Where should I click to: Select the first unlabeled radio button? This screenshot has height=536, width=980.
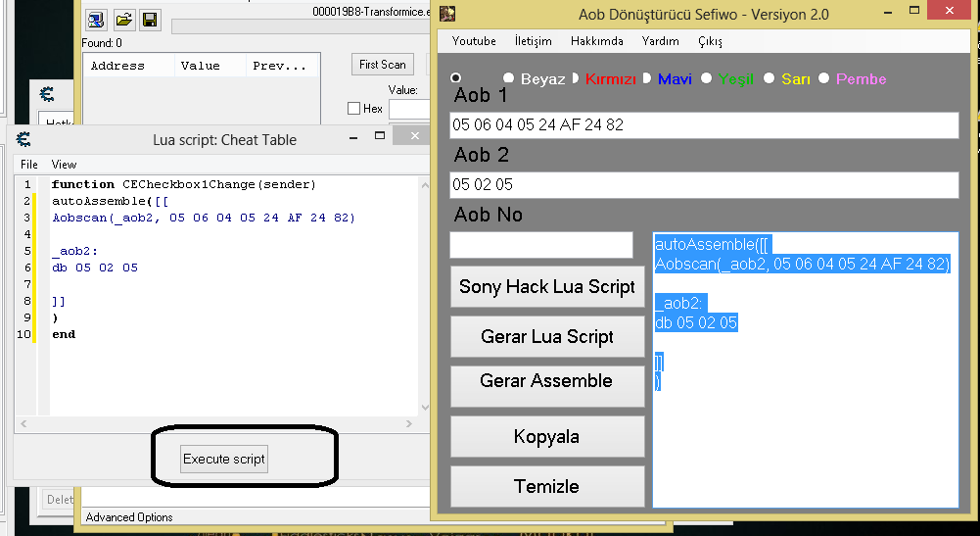455,78
